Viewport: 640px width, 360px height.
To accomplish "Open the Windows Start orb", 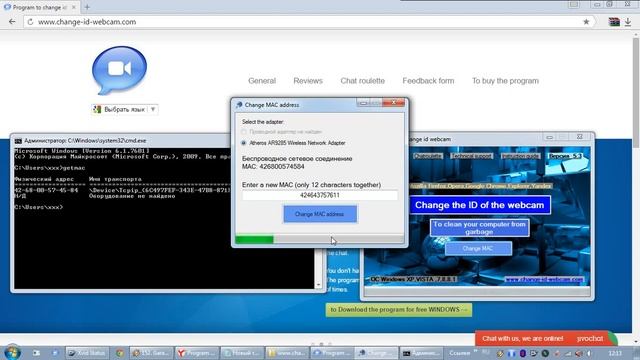I will point(12,352).
